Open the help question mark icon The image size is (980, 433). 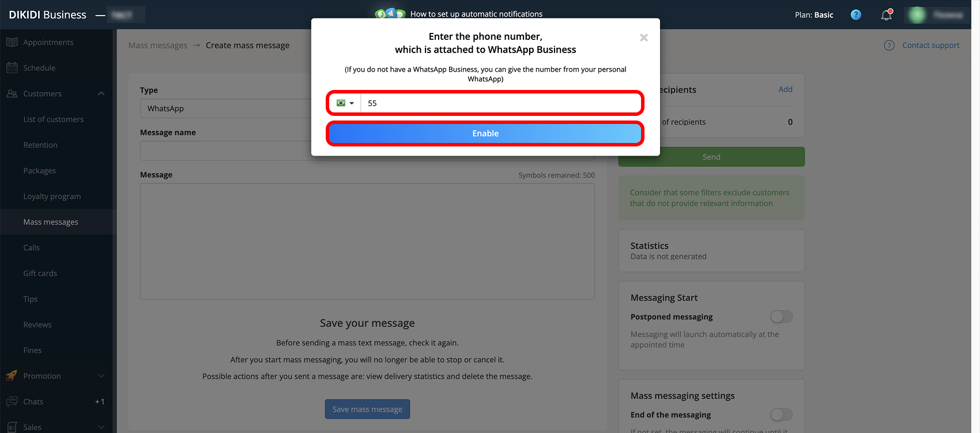point(856,15)
